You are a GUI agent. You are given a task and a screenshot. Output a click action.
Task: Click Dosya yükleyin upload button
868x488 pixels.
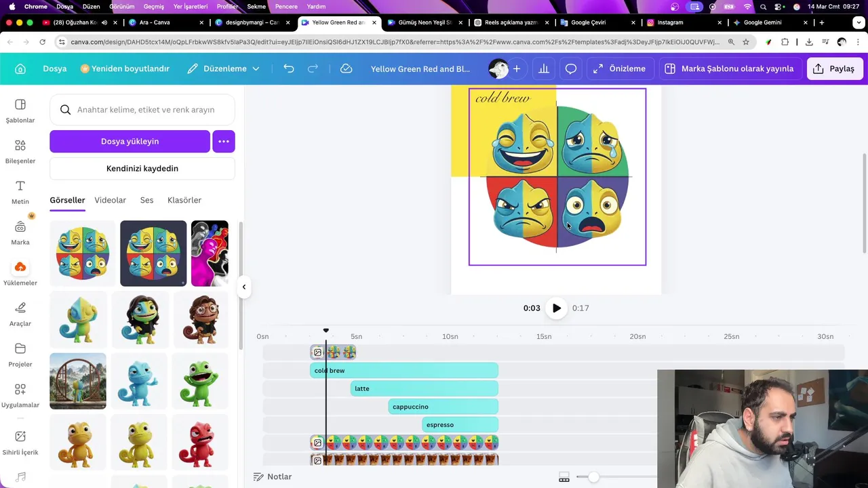130,141
